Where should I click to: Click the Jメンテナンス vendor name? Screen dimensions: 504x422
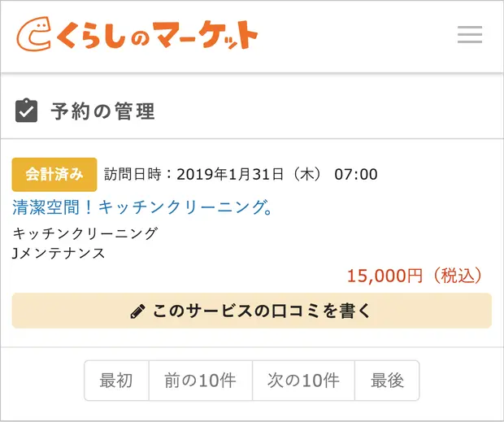[x=59, y=253]
